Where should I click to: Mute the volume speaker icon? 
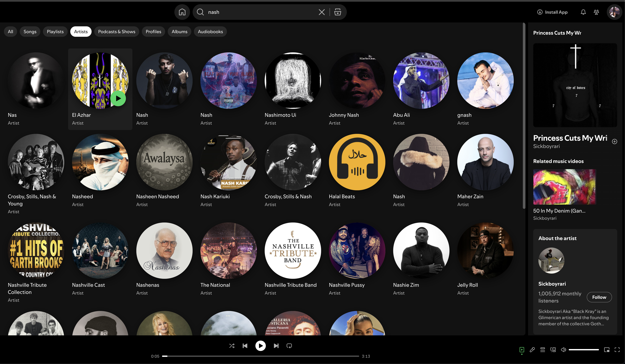pos(563,350)
